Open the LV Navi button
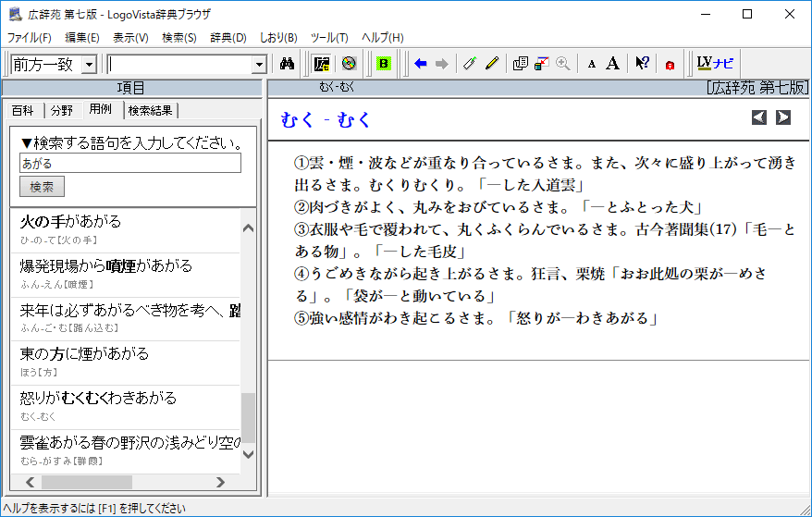Screen dimensions: 812x517 715,64
